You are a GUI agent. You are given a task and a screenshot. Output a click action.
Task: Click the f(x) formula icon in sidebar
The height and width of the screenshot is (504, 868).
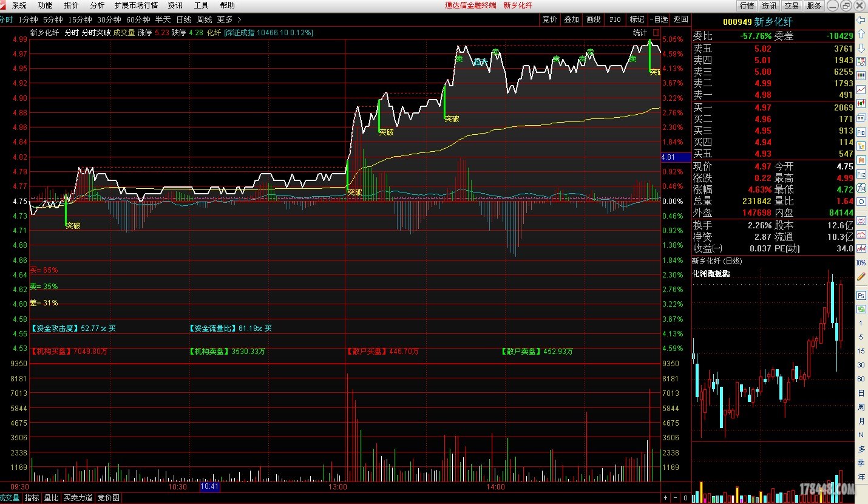pyautogui.click(x=861, y=188)
